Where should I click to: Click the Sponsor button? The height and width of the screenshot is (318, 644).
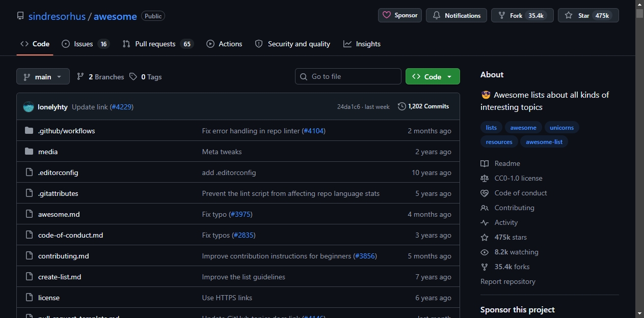(x=400, y=15)
